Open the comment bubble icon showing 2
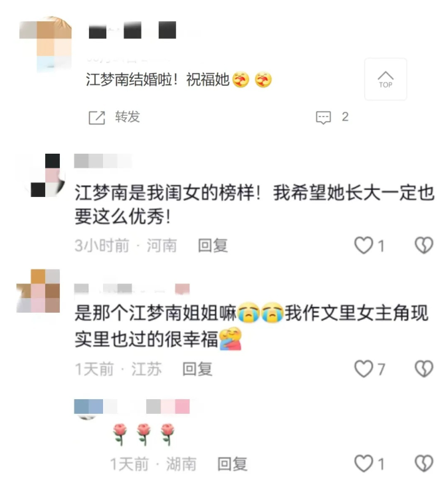448x483 pixels. click(x=324, y=118)
